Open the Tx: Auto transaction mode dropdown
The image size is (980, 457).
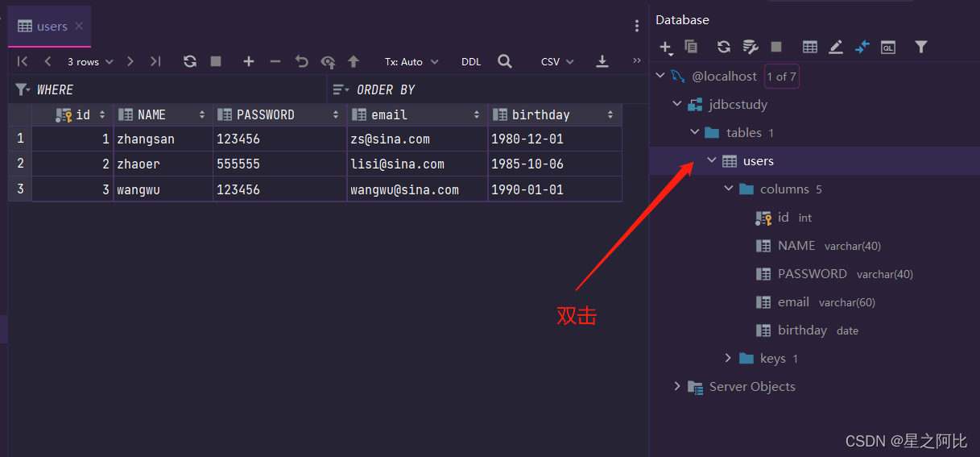pos(411,61)
